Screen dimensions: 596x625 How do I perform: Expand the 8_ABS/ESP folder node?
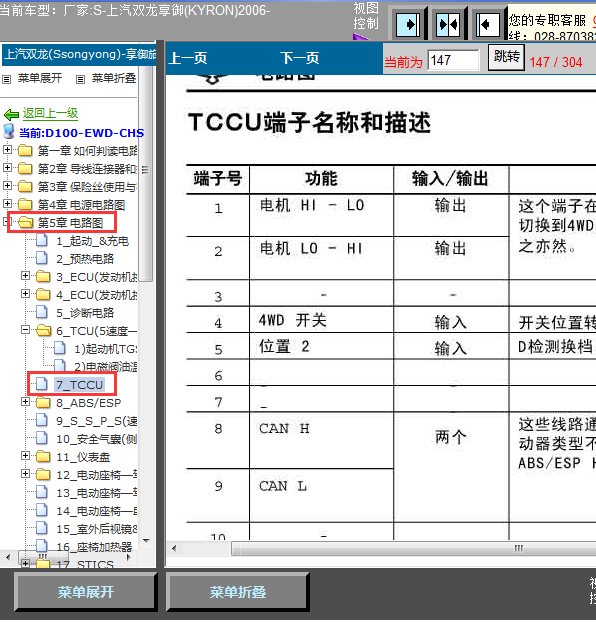tap(26, 402)
